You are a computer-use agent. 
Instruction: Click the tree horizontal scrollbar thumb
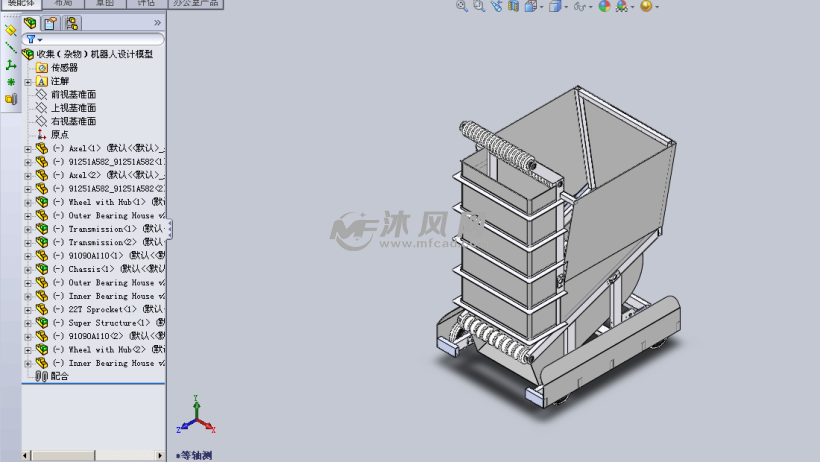[63, 456]
